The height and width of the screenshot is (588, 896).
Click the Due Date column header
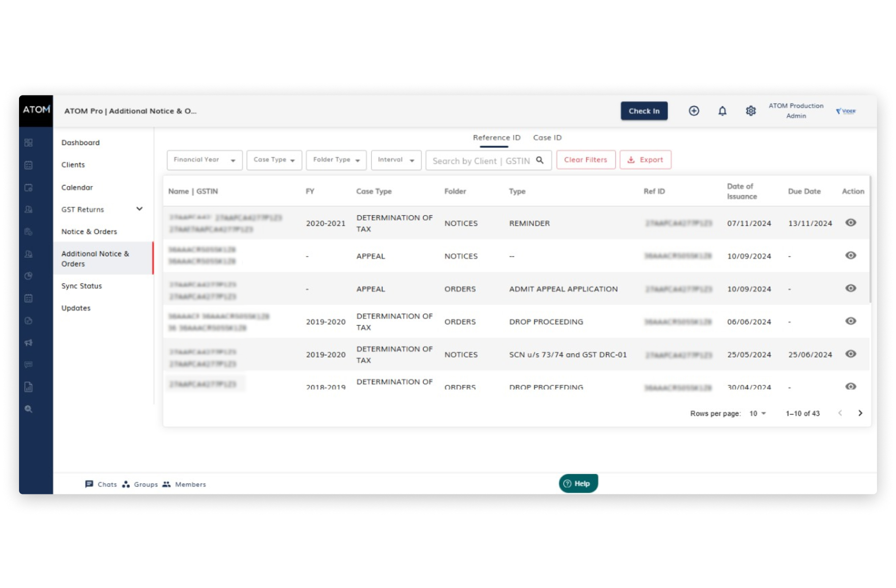pos(804,191)
